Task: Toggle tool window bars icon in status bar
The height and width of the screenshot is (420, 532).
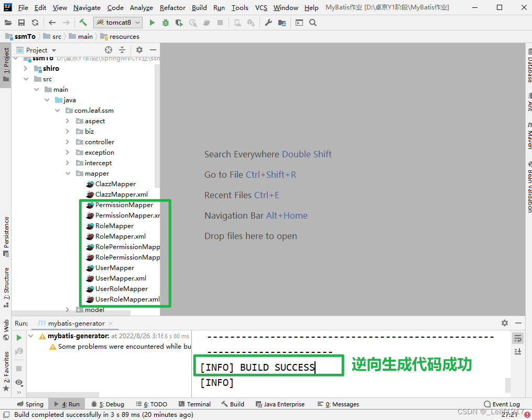Action: [x=6, y=414]
